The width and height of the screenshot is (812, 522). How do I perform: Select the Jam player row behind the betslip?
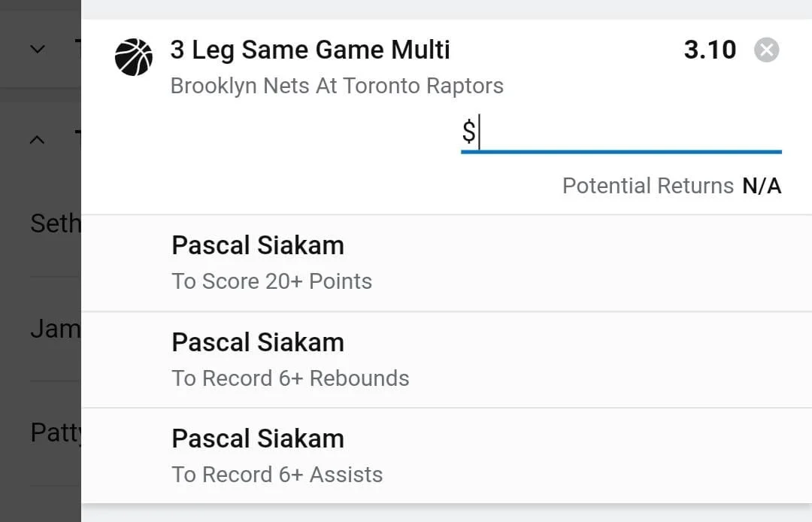click(54, 329)
